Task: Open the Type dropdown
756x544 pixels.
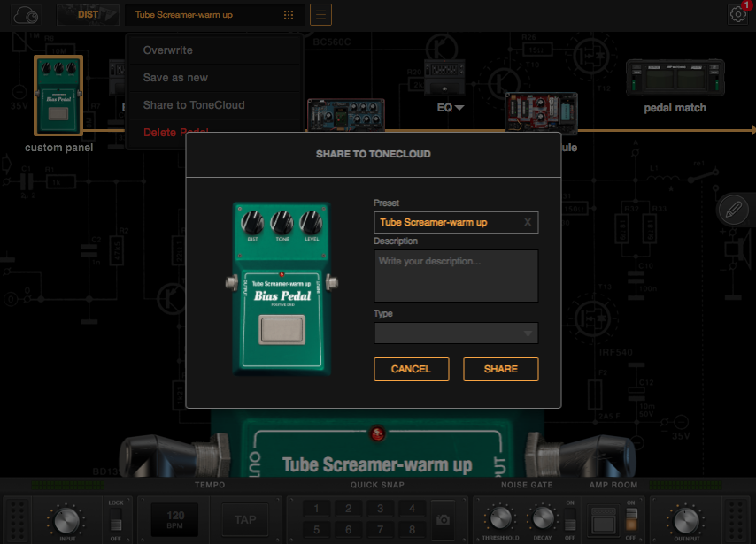Action: (456, 333)
